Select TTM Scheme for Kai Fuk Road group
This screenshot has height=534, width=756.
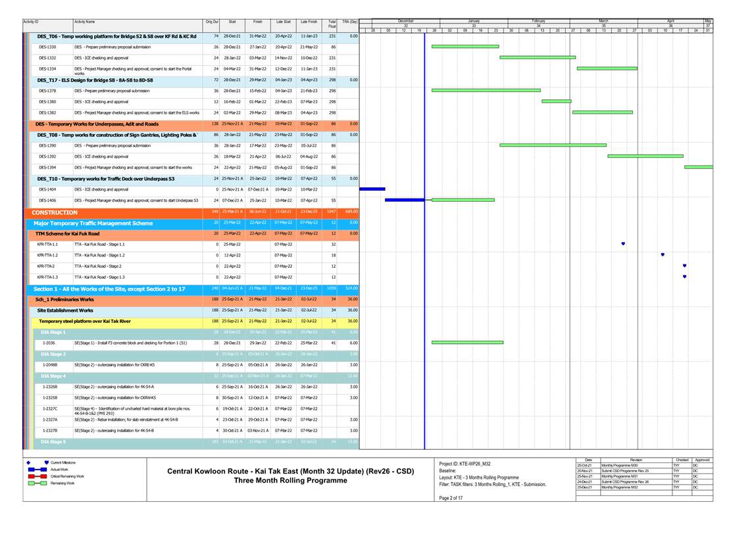68,233
